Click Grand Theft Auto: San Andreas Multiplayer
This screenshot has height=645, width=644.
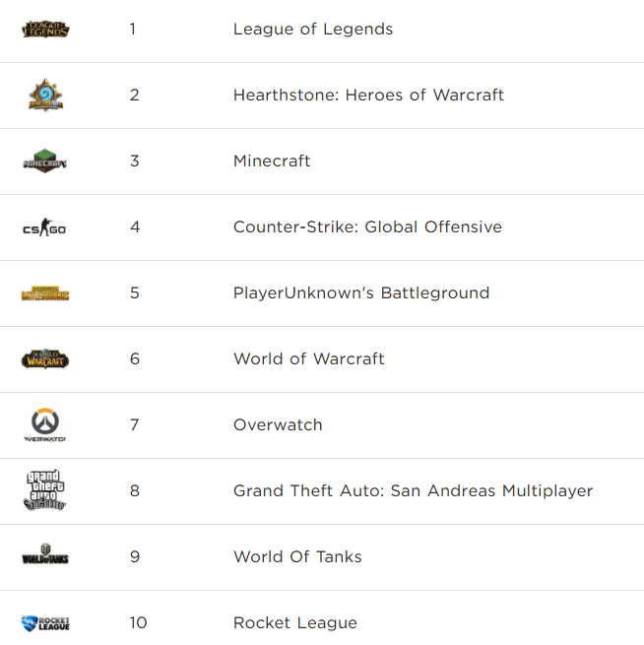point(414,490)
